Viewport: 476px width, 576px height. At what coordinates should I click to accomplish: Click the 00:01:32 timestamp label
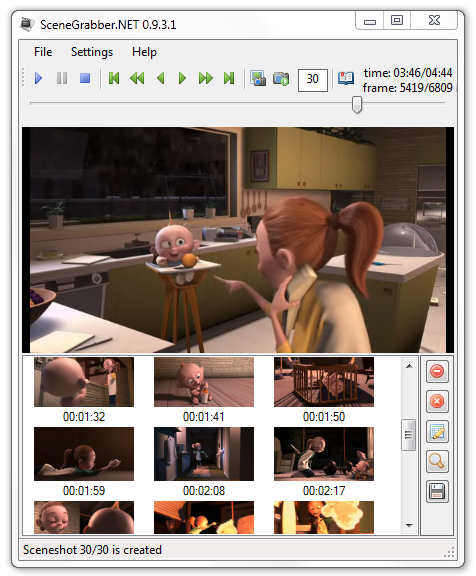pos(84,417)
